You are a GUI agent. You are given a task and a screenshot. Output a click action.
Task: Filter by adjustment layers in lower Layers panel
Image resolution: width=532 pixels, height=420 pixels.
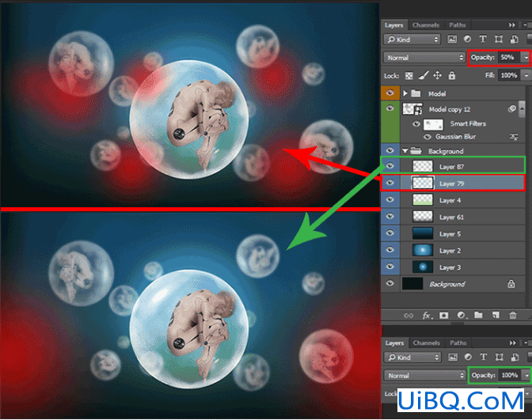tap(468, 357)
